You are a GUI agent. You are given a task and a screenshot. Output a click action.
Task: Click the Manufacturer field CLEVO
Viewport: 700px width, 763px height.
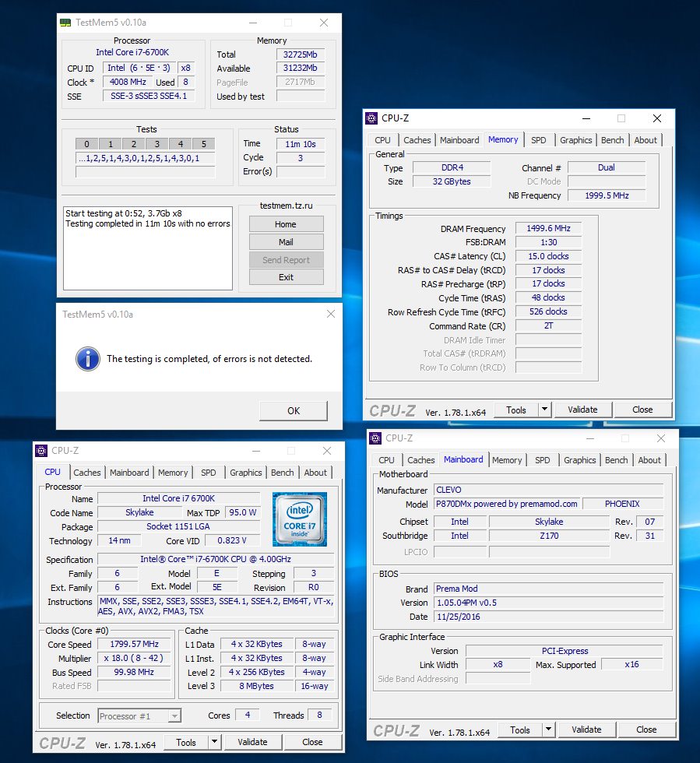pyautogui.click(x=549, y=490)
